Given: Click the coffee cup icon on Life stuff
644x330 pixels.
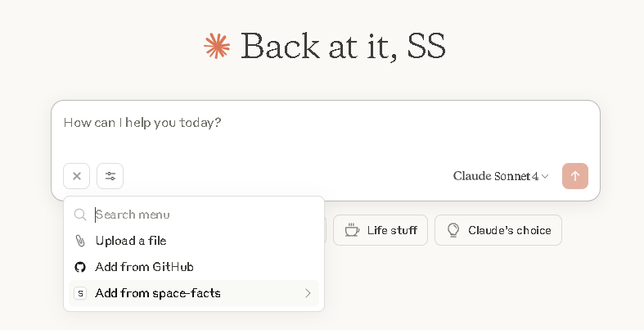Looking at the screenshot, I should coord(352,230).
